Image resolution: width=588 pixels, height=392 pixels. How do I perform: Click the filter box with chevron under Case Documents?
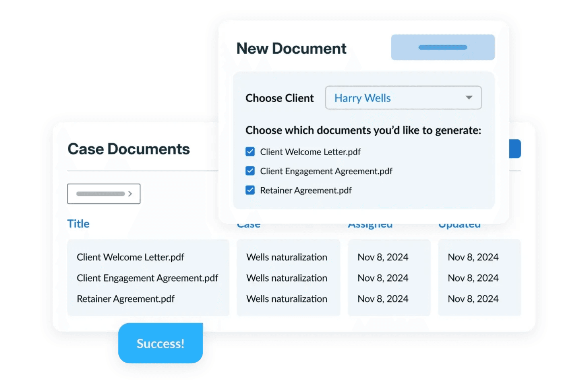pos(104,194)
